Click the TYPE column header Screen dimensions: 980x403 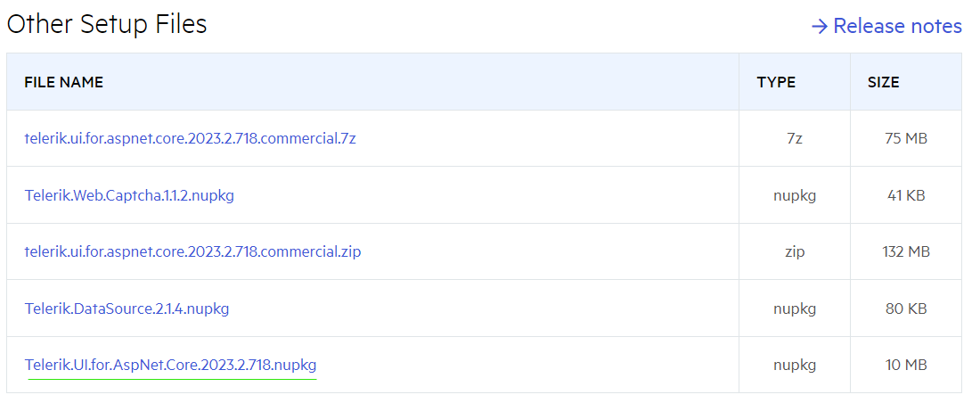point(776,82)
